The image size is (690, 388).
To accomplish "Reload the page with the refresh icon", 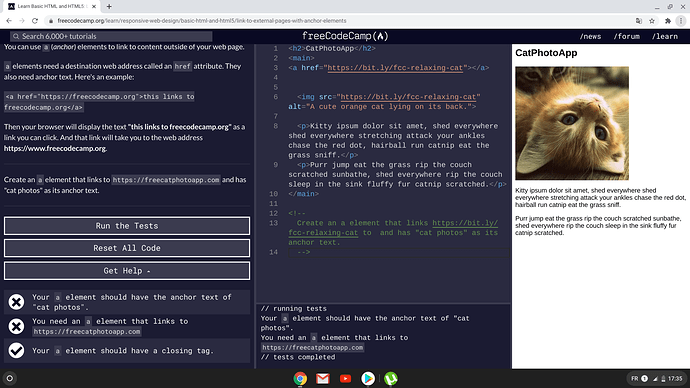I will [35, 21].
